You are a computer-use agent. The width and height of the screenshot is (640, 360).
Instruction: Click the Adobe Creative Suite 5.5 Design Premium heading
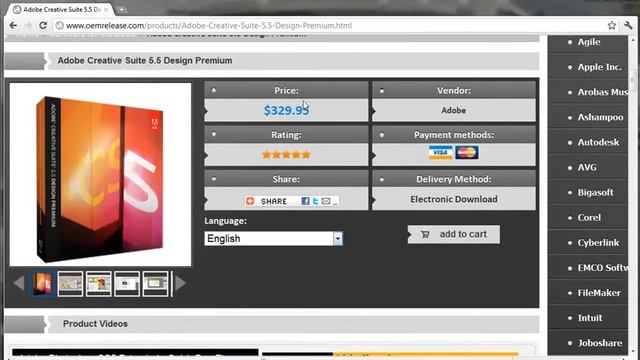coord(145,60)
